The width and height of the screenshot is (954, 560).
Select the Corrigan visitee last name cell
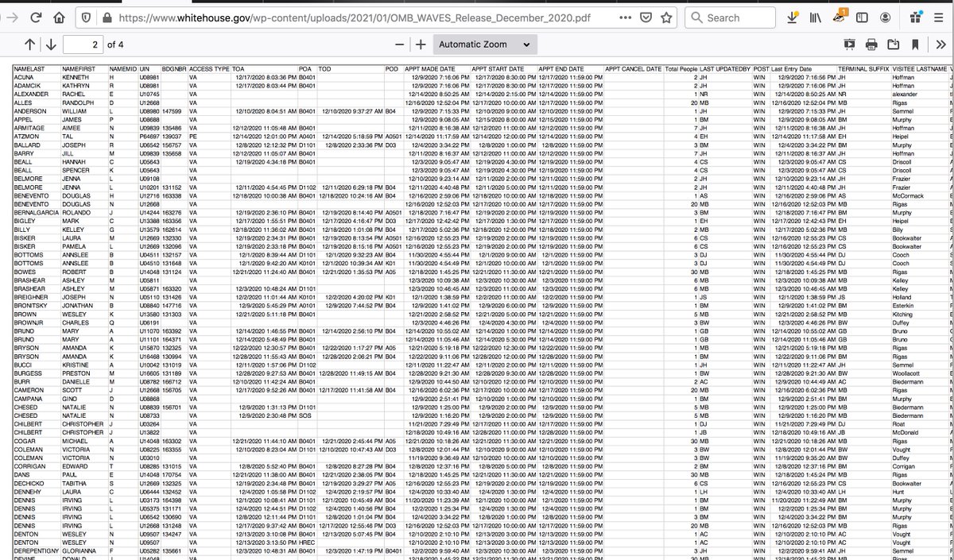click(905, 466)
